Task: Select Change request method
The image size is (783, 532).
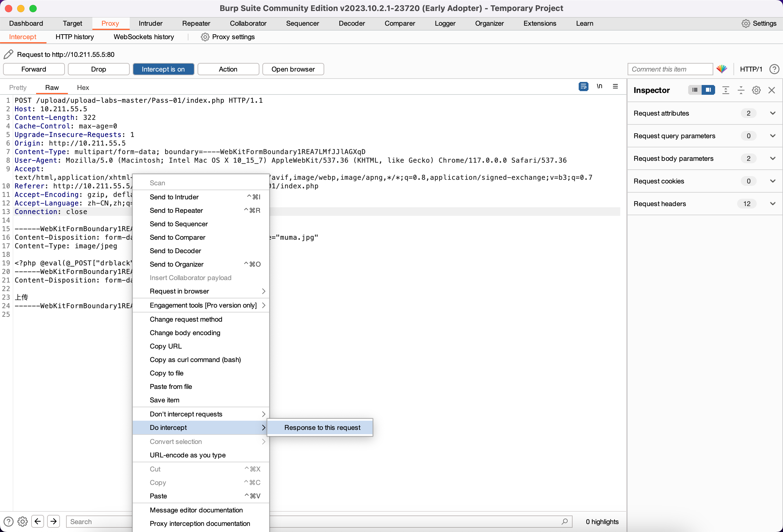Action: click(x=201, y=319)
